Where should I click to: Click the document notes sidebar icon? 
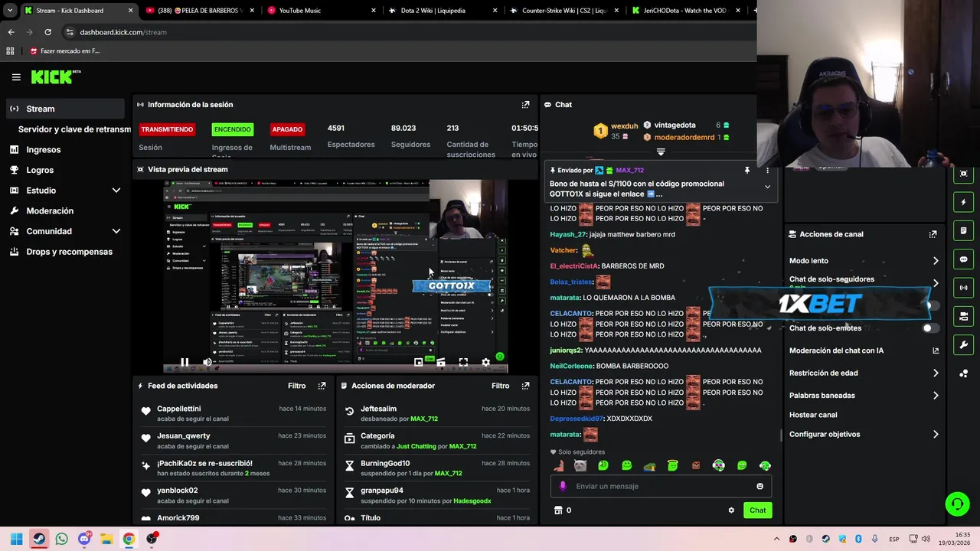pyautogui.click(x=963, y=230)
